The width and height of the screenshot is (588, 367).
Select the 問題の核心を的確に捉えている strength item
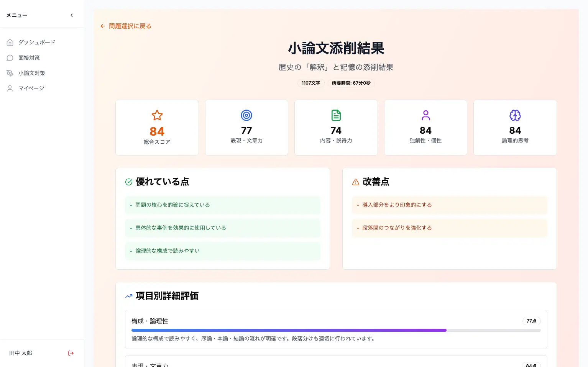223,205
